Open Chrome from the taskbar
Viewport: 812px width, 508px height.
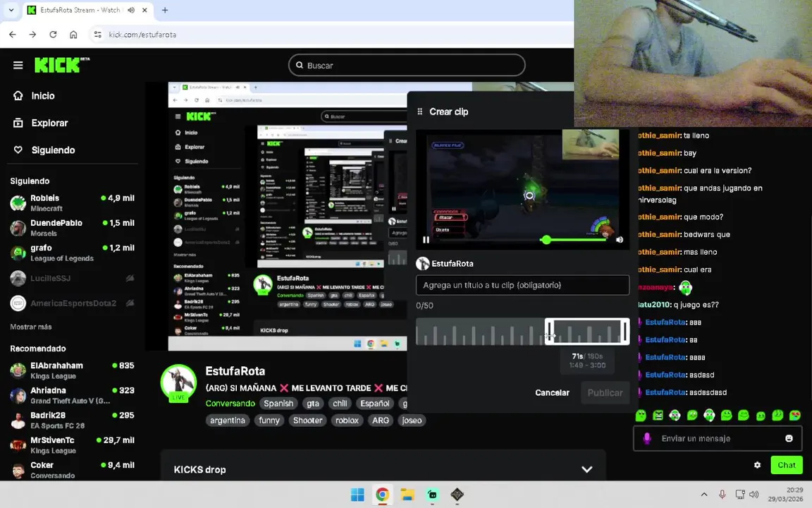382,495
